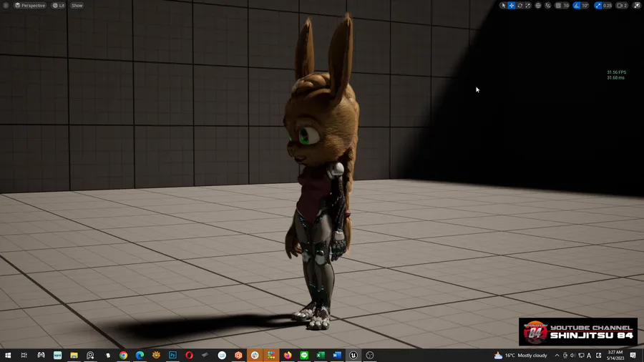Select the object selection mode arrow tool

pos(504,5)
